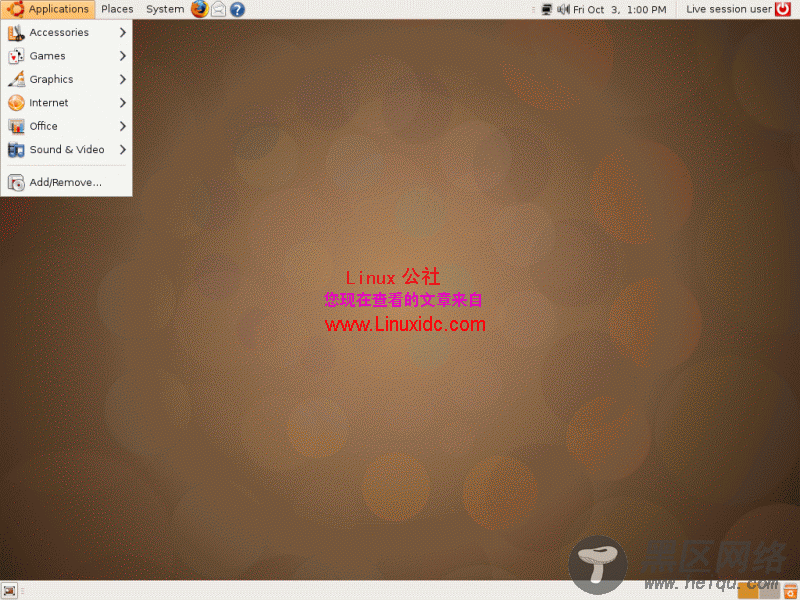Select Graphics in the Applications menu
800x600 pixels.
coord(66,79)
